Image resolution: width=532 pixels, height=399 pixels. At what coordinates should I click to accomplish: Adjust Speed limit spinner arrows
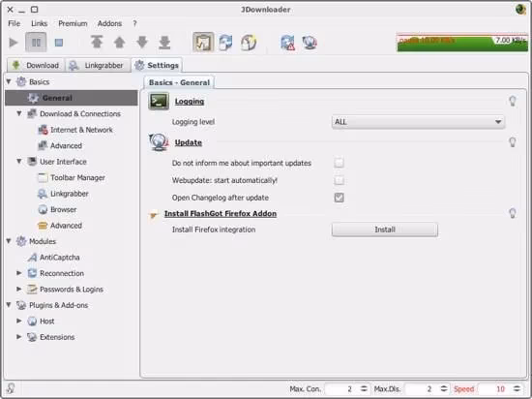click(x=517, y=388)
